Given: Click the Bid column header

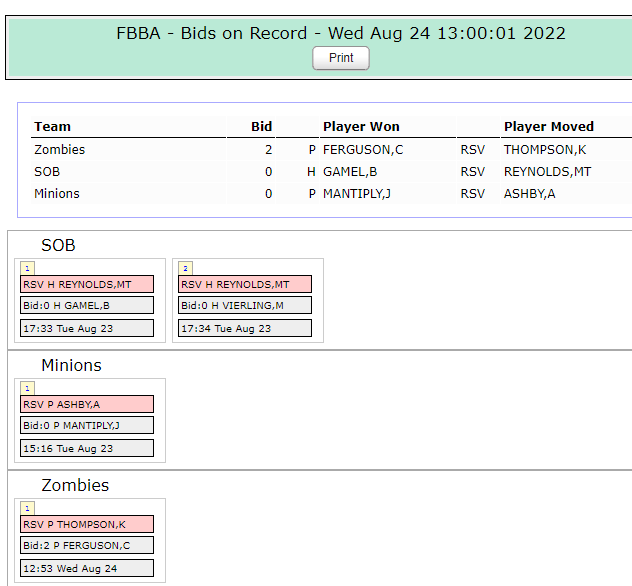Looking at the screenshot, I should click(x=261, y=127).
